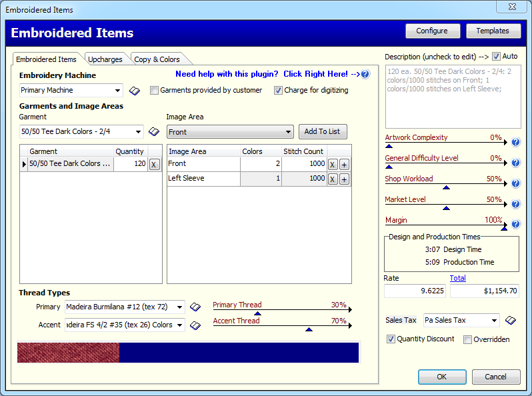Click book icon next to Sales Tax
The height and width of the screenshot is (396, 532).
(510, 321)
